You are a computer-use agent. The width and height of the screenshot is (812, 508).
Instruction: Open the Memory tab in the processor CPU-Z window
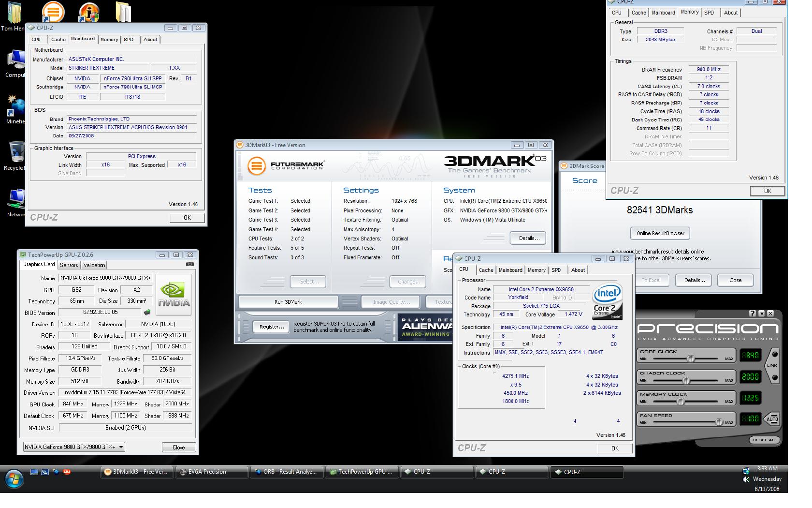tap(536, 270)
